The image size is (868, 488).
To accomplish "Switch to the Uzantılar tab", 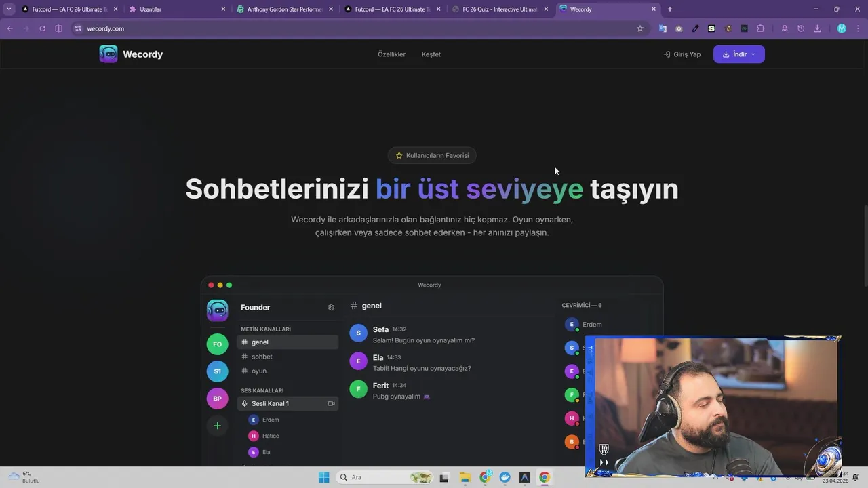I will click(176, 9).
